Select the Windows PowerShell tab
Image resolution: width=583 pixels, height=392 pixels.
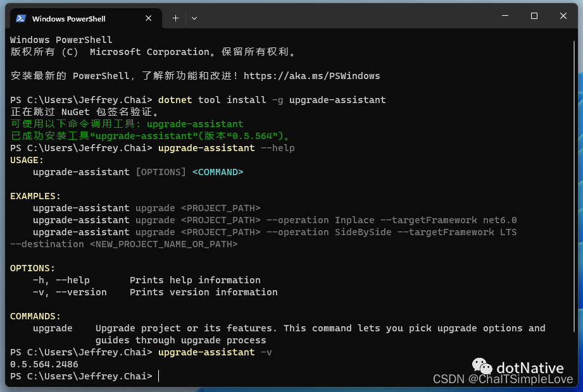pos(86,18)
